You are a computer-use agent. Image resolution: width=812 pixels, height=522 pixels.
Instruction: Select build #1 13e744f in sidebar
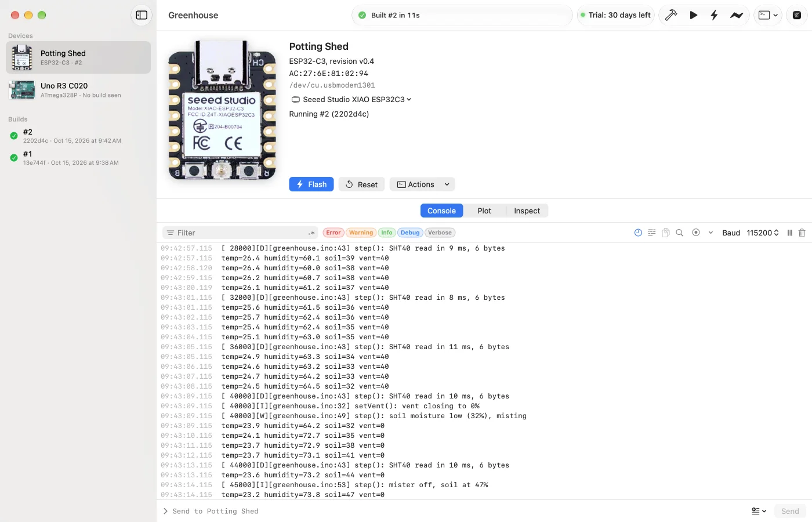(x=78, y=158)
